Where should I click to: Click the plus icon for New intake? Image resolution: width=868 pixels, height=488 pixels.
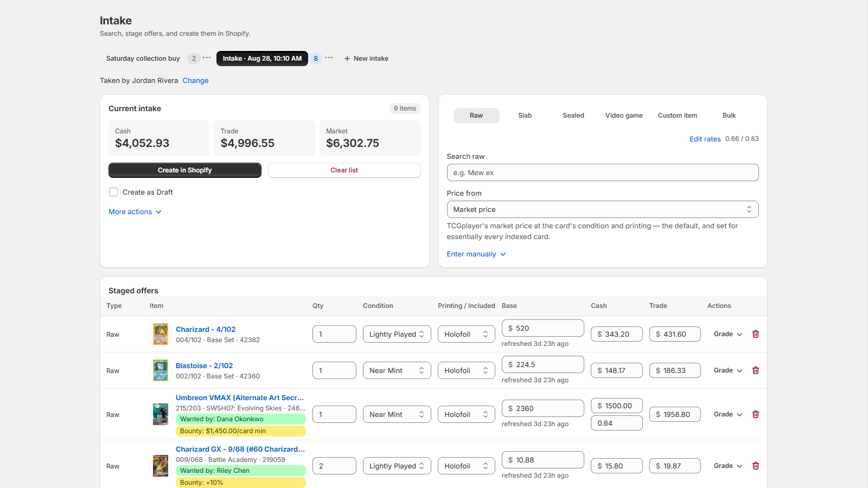(x=347, y=59)
